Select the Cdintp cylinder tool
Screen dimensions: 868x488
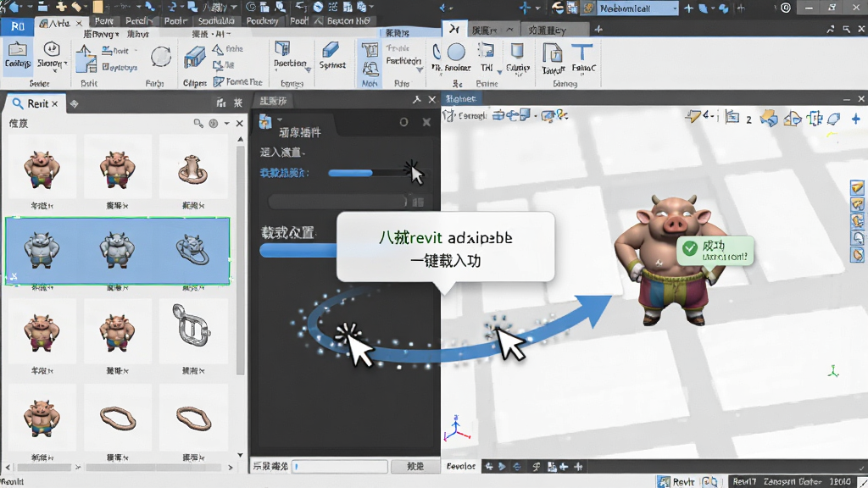pyautogui.click(x=518, y=58)
